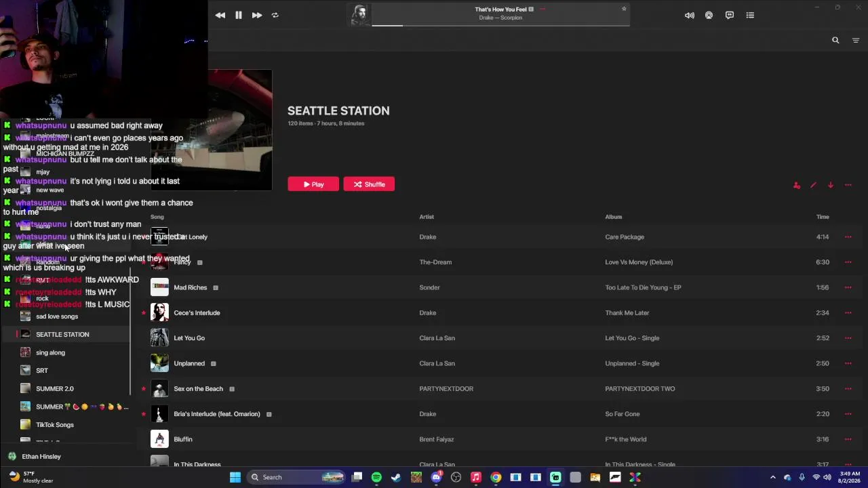Show lyrics for the current song
Screen dimensions: 868x488
coord(730,15)
